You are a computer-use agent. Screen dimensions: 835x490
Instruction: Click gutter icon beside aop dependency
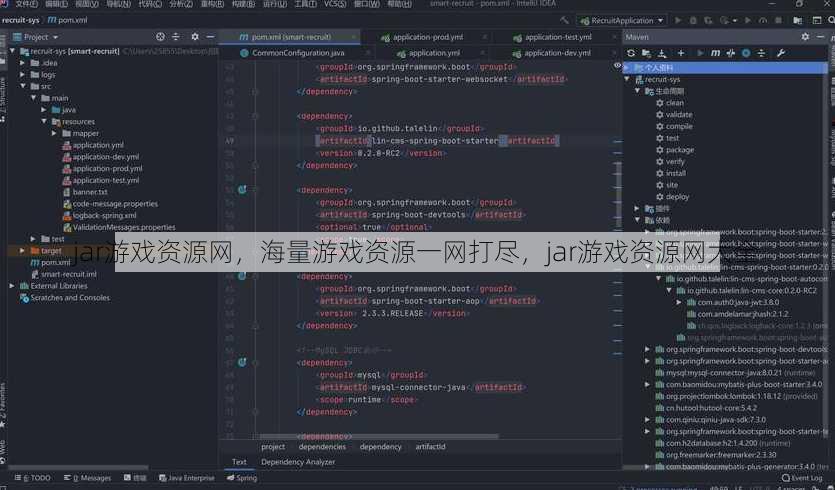coord(242,276)
